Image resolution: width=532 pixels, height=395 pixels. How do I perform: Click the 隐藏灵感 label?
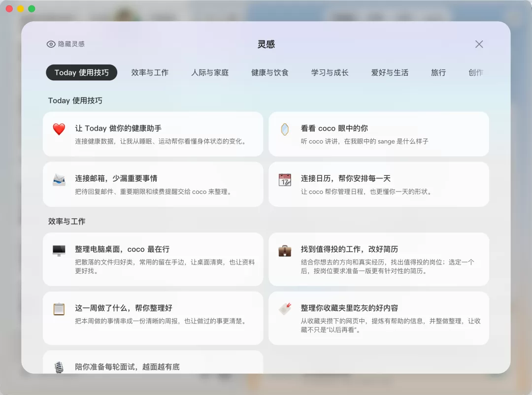(71, 44)
